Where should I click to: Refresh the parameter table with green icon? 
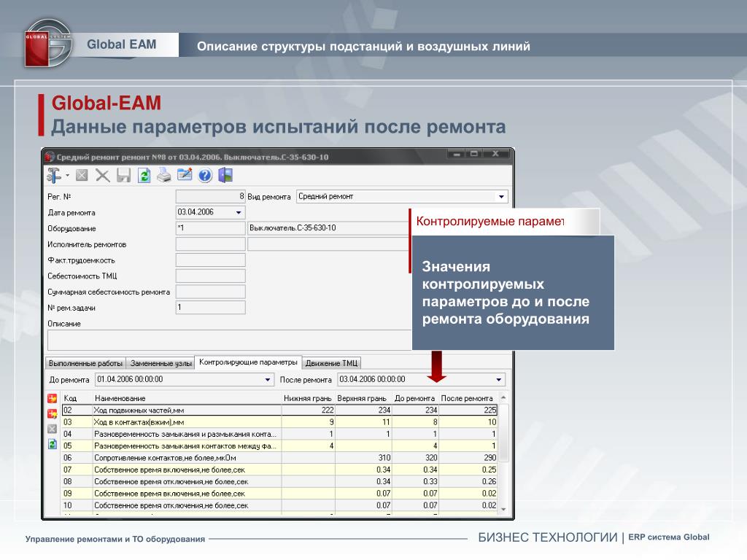pyautogui.click(x=53, y=444)
